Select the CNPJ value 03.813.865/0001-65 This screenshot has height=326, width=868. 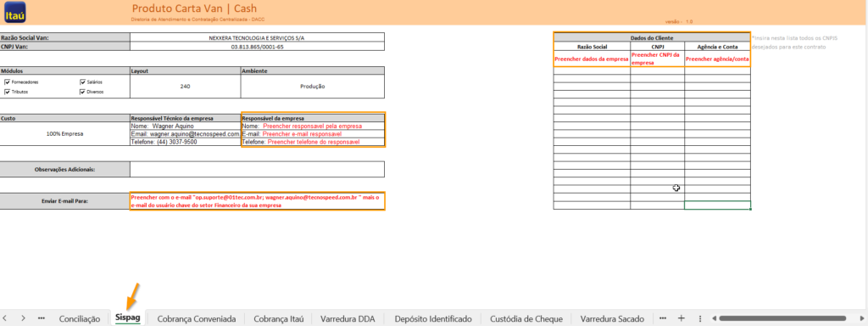(x=257, y=47)
